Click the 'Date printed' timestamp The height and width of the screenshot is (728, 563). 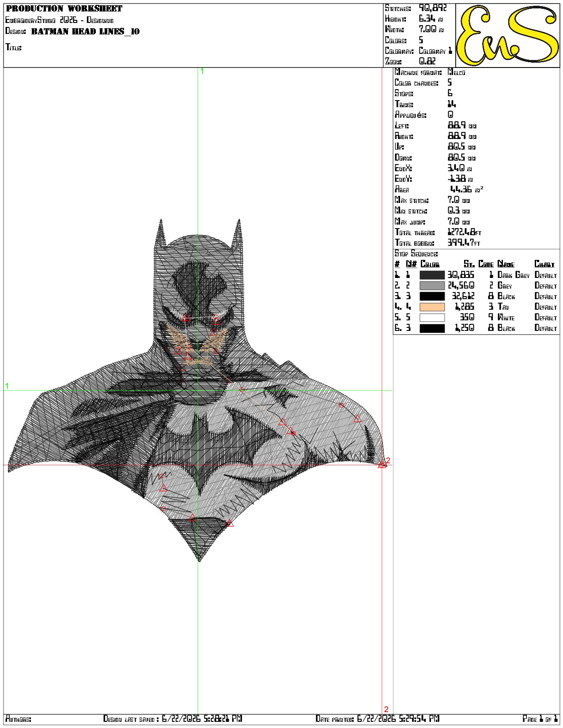coord(378,719)
